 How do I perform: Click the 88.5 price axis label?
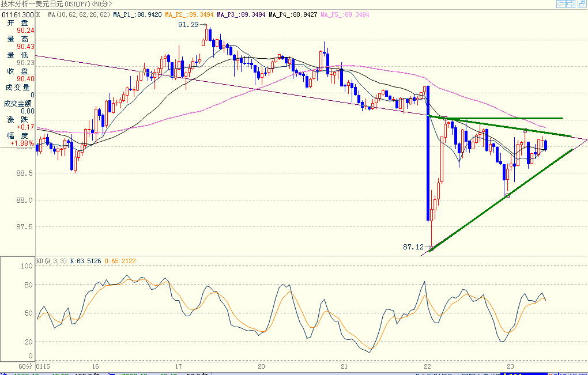point(24,173)
